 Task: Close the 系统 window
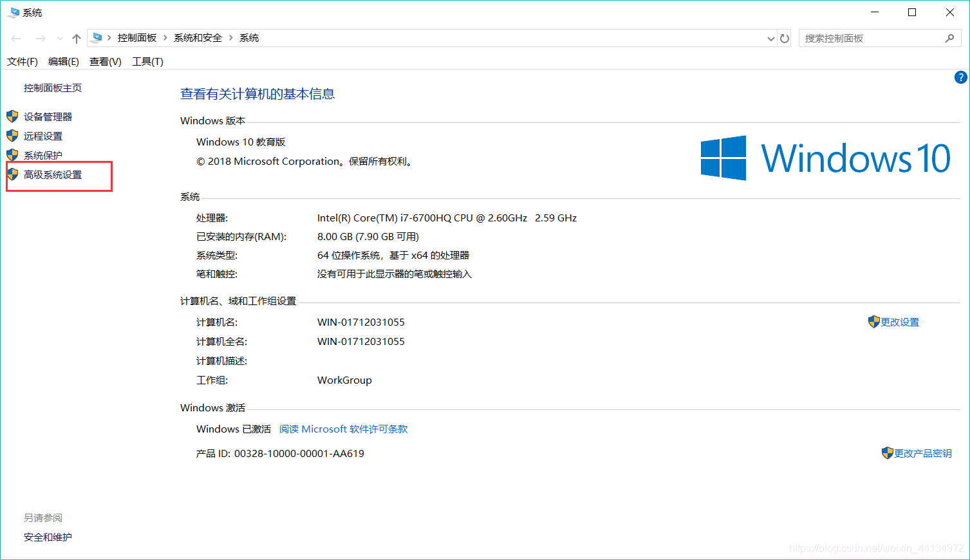950,12
